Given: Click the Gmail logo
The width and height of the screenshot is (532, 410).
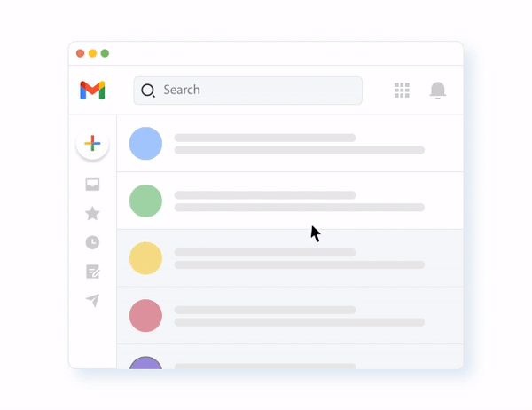Looking at the screenshot, I should [92, 90].
